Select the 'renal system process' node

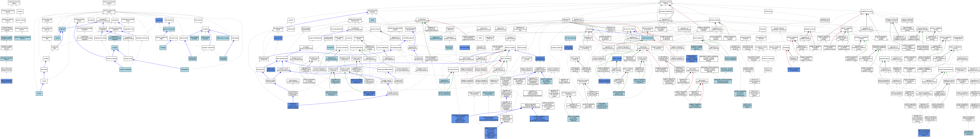339,38
